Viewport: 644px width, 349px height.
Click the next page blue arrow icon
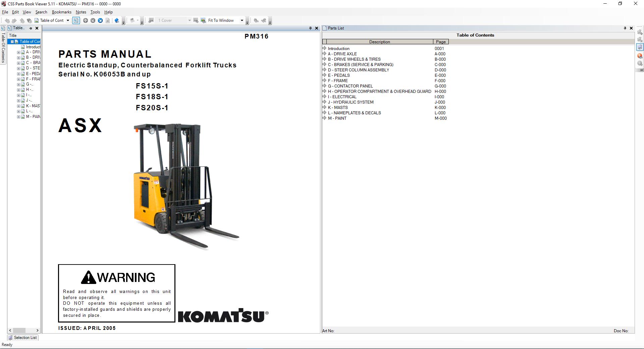[100, 20]
